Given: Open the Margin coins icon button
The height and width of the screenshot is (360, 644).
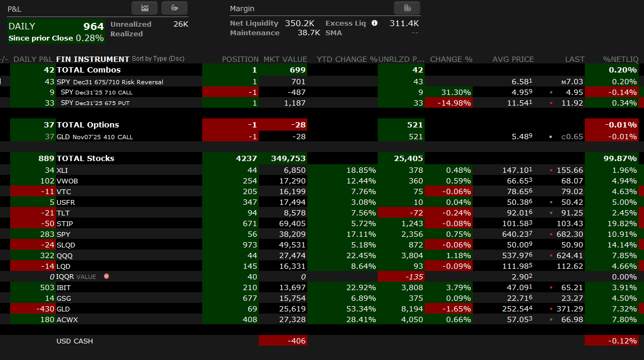Looking at the screenshot, I should [x=407, y=8].
